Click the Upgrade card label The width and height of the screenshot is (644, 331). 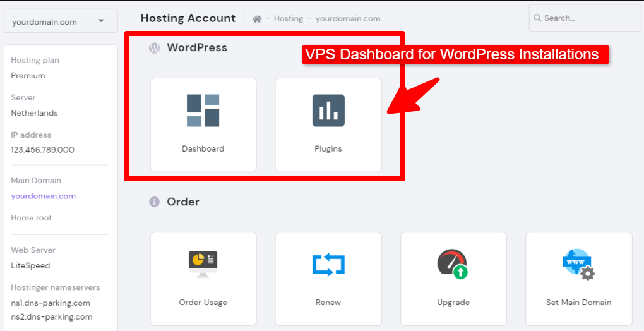point(453,303)
